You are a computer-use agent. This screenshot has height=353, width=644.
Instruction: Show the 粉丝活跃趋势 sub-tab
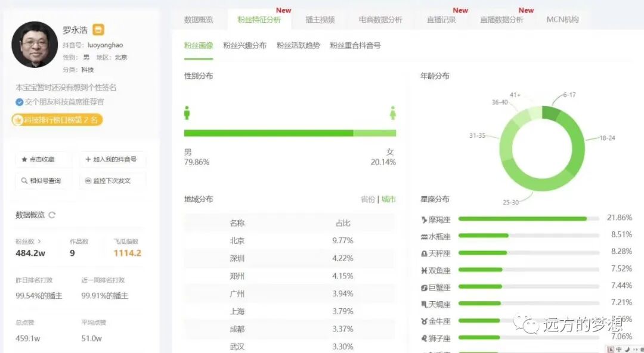tap(298, 45)
